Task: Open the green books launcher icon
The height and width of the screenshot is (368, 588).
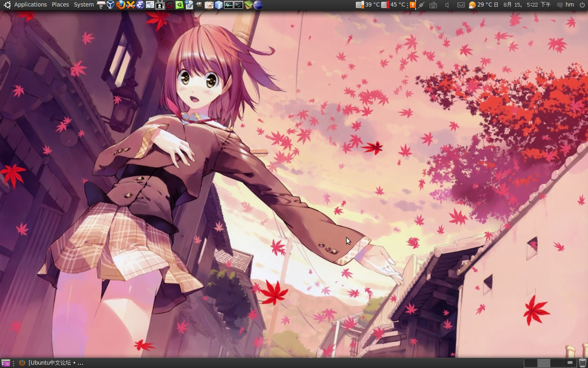Action: pos(248,5)
